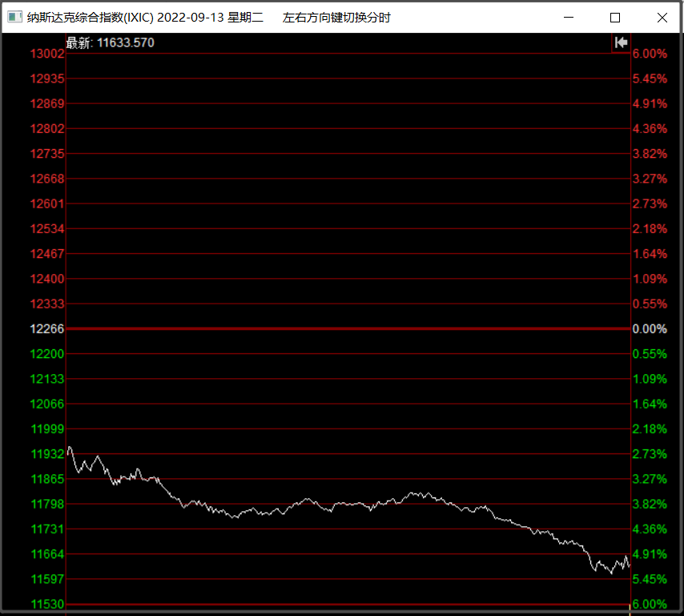Select the 12200 price axis label

point(47,354)
